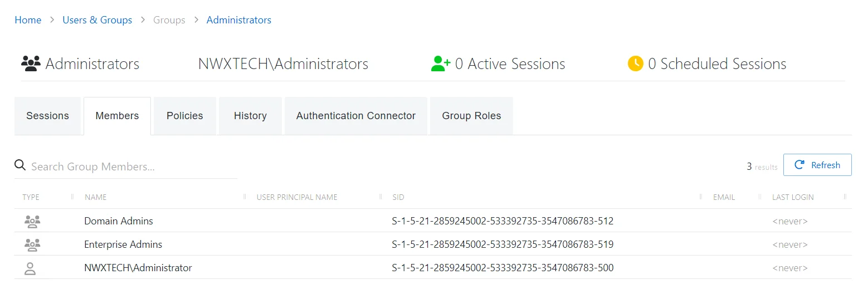Open the Authentication Connector tab
This screenshot has height=289, width=868.
click(356, 116)
